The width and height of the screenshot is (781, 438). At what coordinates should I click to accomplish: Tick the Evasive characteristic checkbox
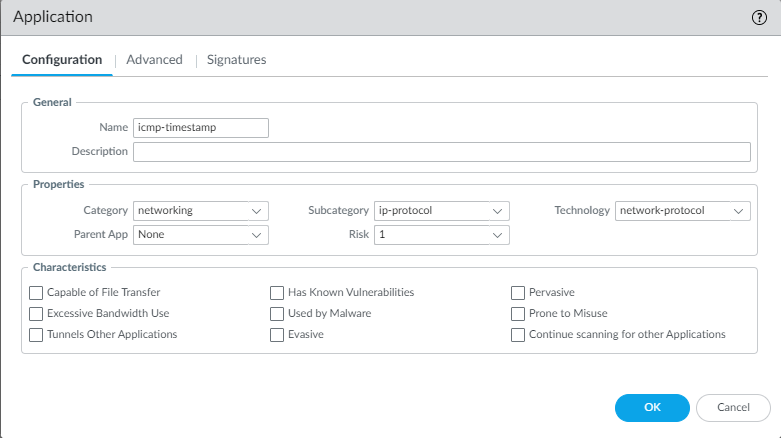tap(278, 335)
